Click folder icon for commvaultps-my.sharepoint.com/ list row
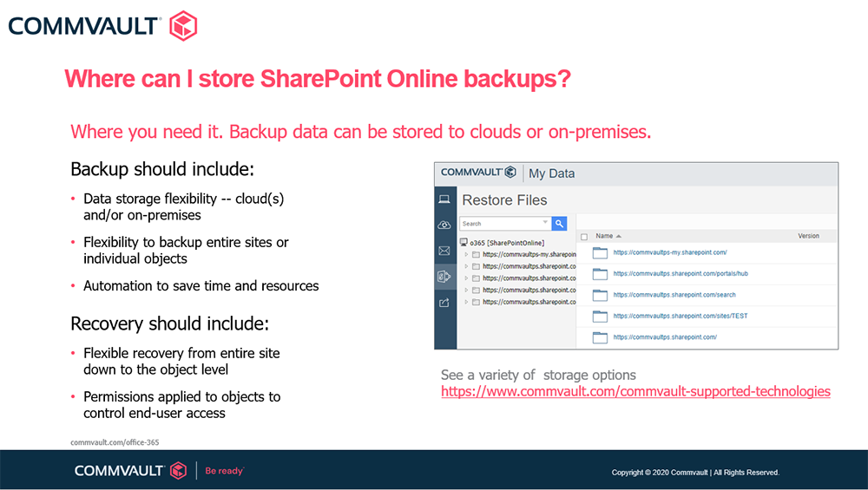 click(x=600, y=252)
